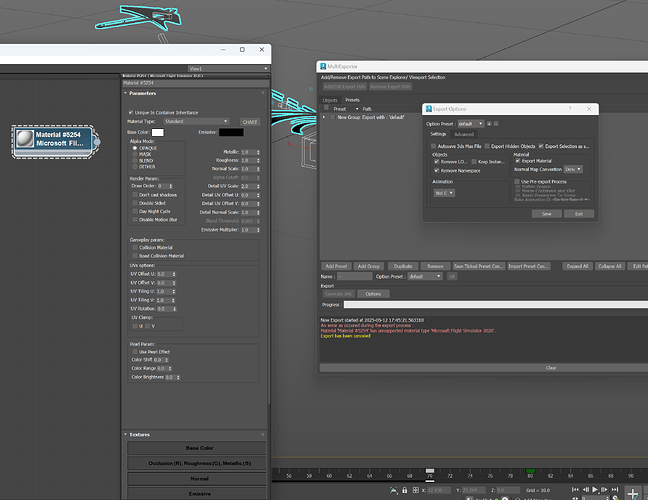
Task: Select the MASK alpha mode
Action: 135,154
